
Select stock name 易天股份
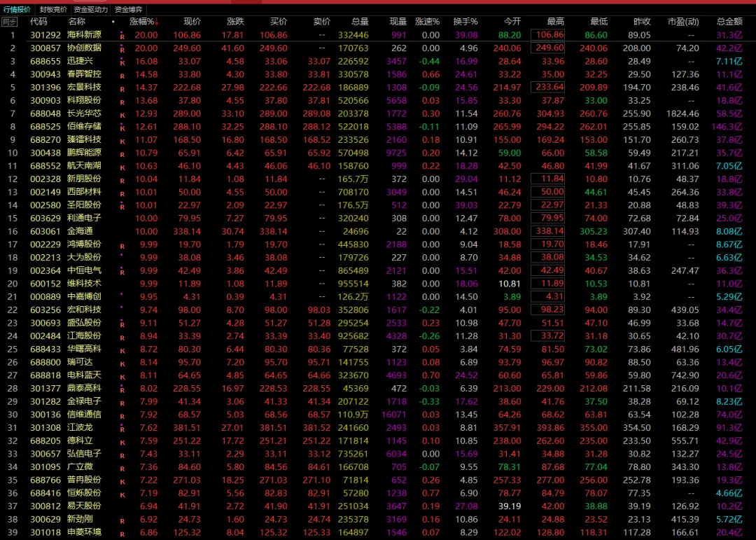pos(85,506)
